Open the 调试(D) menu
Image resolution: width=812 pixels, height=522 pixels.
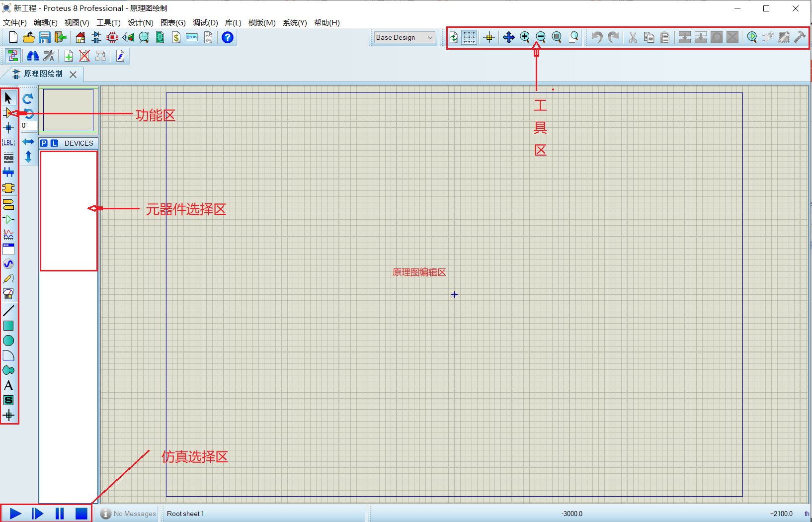205,22
